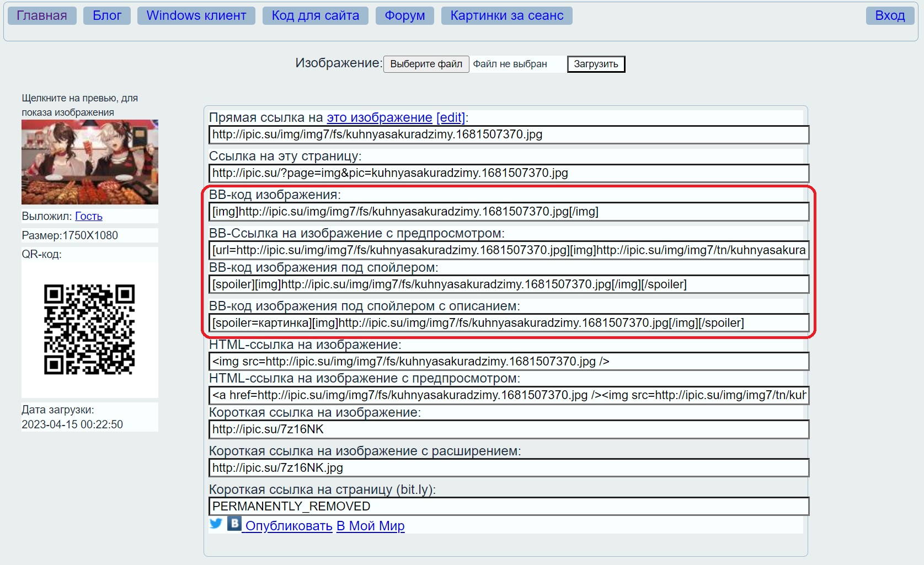
Task: Click the Загрузить upload button
Action: click(x=596, y=64)
